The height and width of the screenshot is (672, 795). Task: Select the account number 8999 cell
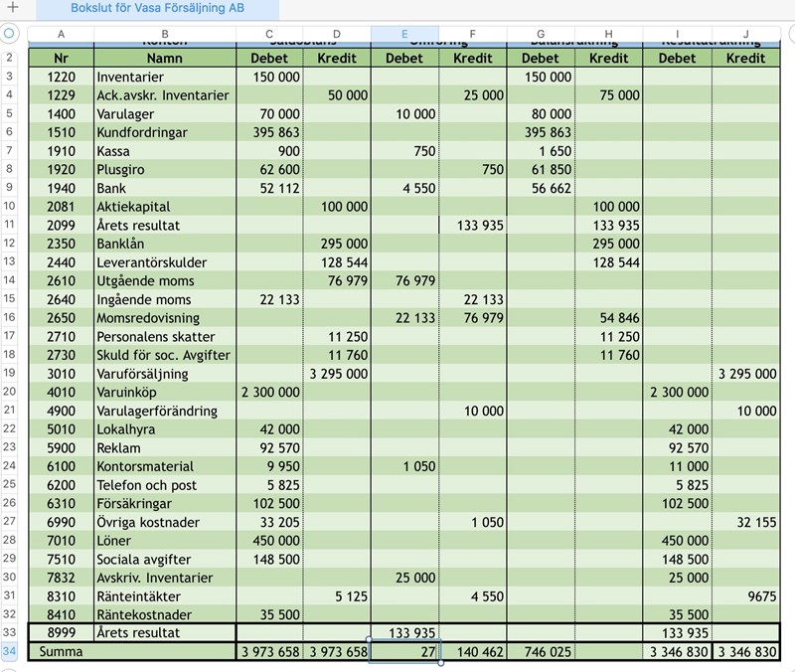pyautogui.click(x=61, y=632)
